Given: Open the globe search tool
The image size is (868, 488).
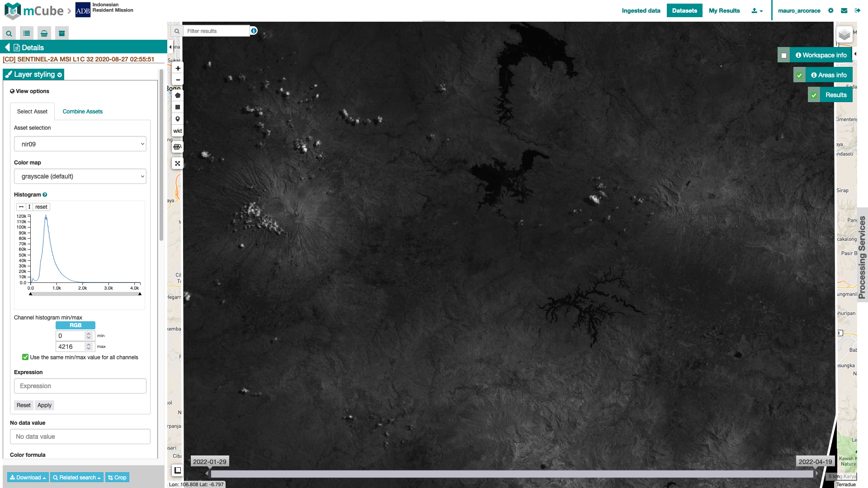Looking at the screenshot, I should click(177, 147).
